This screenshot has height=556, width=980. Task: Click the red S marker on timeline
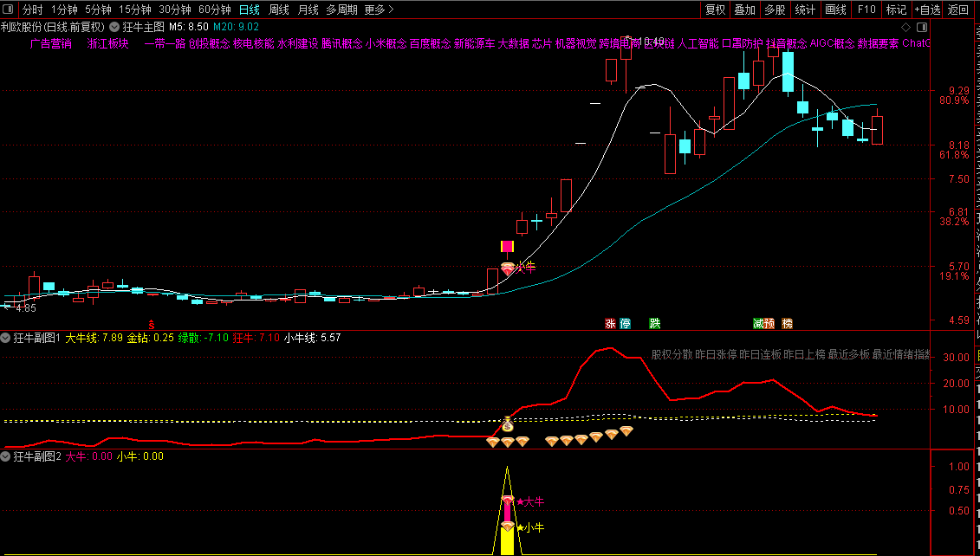(151, 324)
